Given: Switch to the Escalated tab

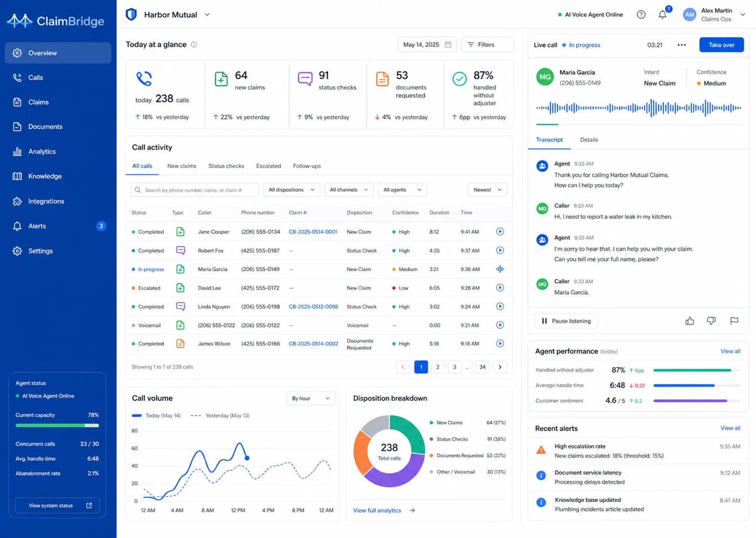Looking at the screenshot, I should click(268, 166).
